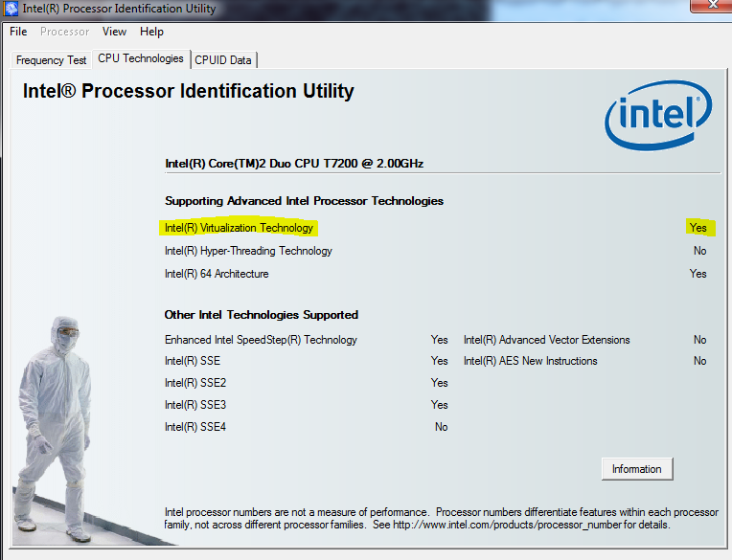Close the Processor Identification Utility window
This screenshot has height=560, width=732.
pyautogui.click(x=712, y=5)
